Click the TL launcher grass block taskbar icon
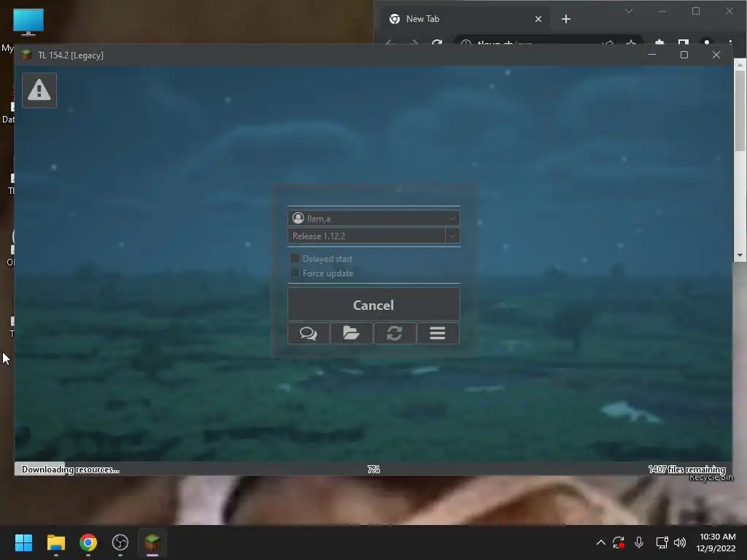This screenshot has height=560, width=747. [x=152, y=542]
